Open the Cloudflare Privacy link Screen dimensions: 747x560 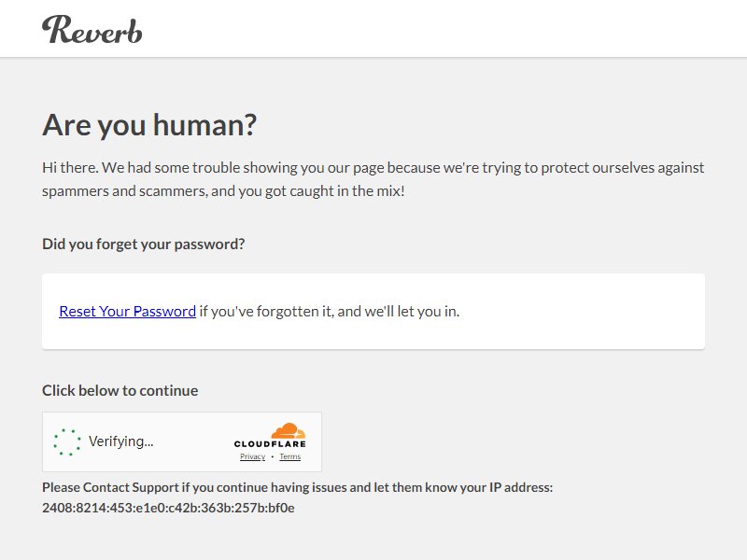(x=252, y=456)
